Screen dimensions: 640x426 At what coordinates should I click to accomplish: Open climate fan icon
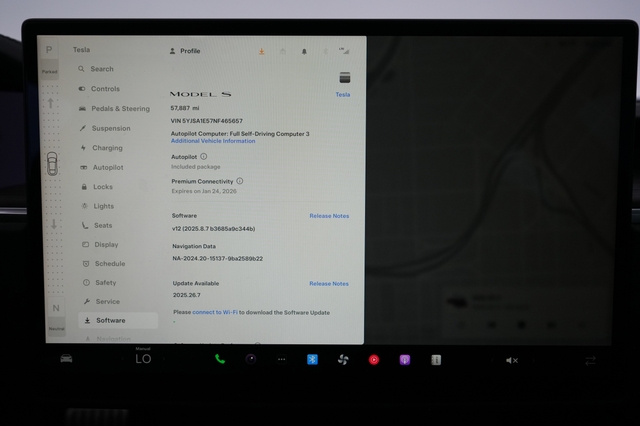pyautogui.click(x=343, y=359)
